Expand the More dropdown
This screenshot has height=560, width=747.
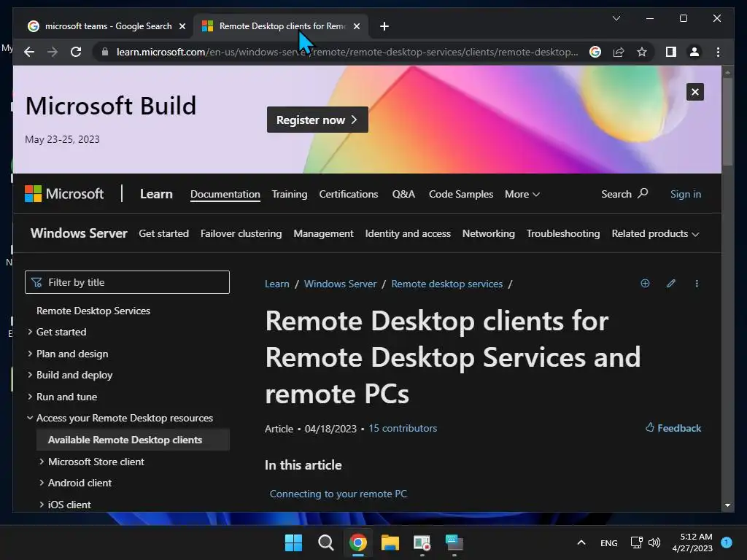(522, 194)
